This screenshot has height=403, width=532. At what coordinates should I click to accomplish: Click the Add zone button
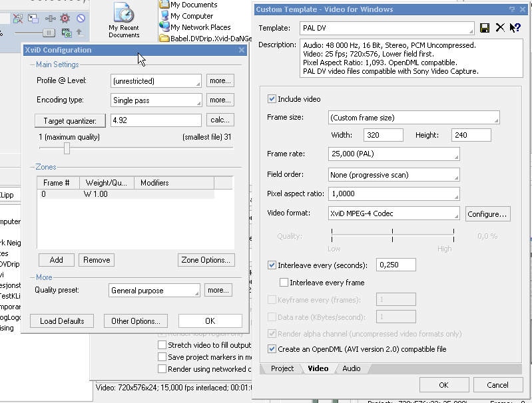[57, 260]
